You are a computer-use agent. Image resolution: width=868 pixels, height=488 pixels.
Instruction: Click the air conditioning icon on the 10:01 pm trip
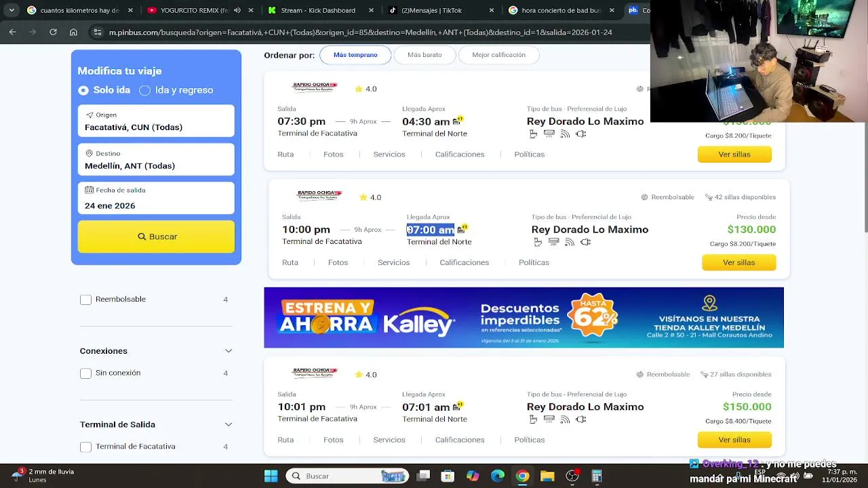tap(549, 420)
